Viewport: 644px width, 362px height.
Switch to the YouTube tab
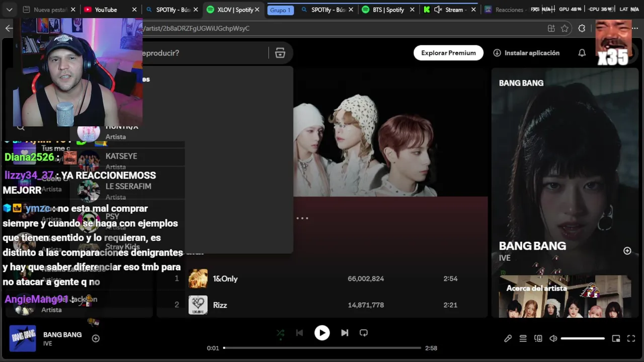click(x=106, y=10)
